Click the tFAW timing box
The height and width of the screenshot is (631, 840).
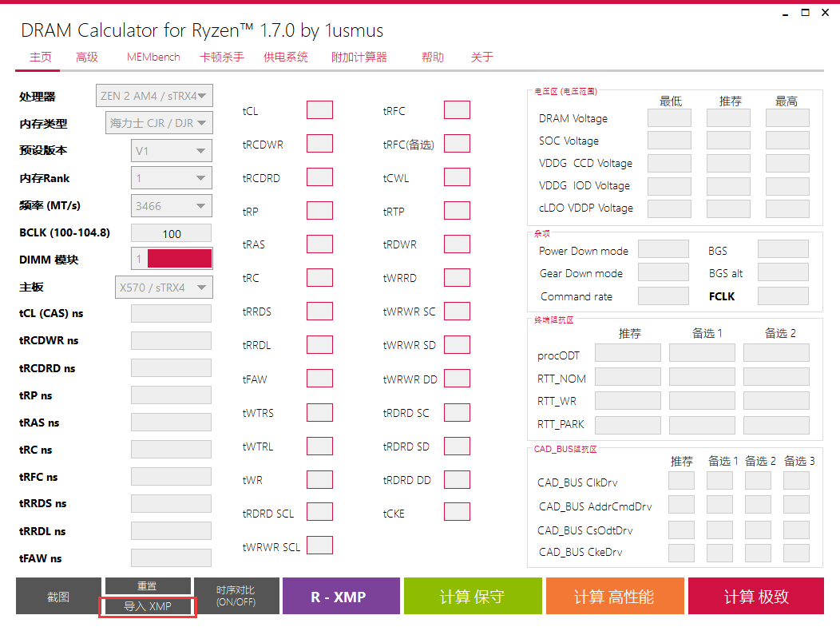(320, 379)
